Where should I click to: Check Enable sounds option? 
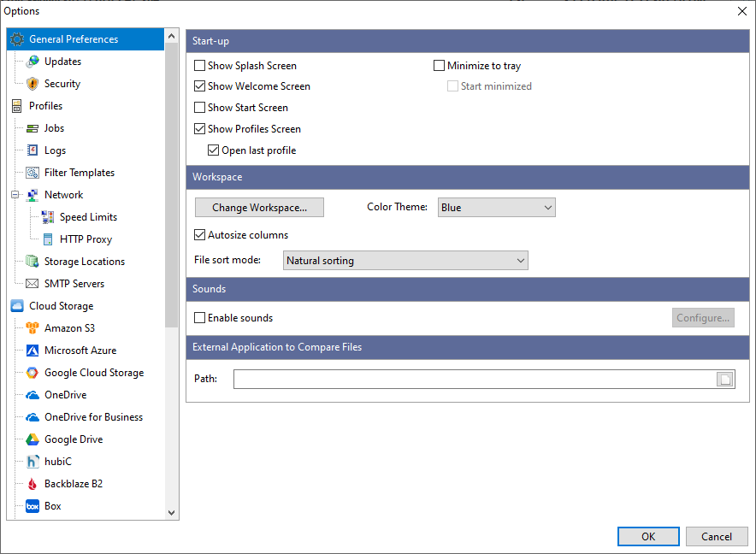coord(199,318)
